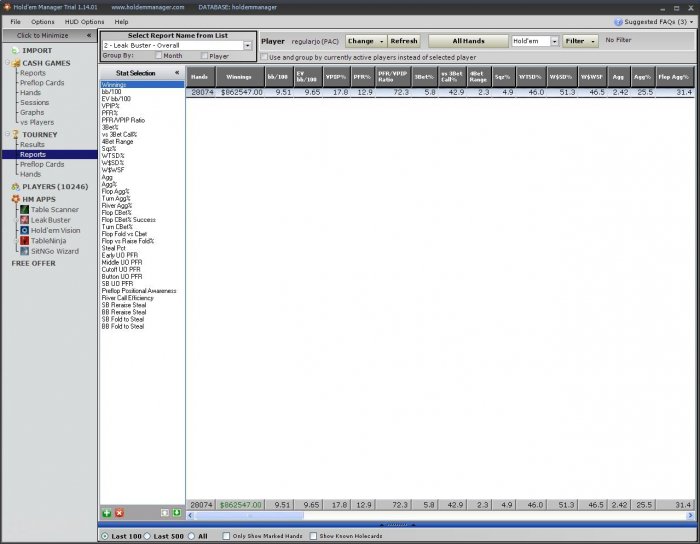Click the All Hands button
The image size is (700, 544).
click(468, 41)
